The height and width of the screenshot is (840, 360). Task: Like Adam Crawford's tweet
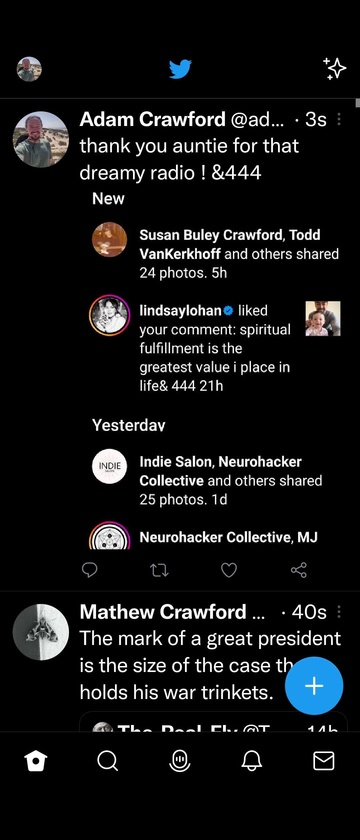229,570
